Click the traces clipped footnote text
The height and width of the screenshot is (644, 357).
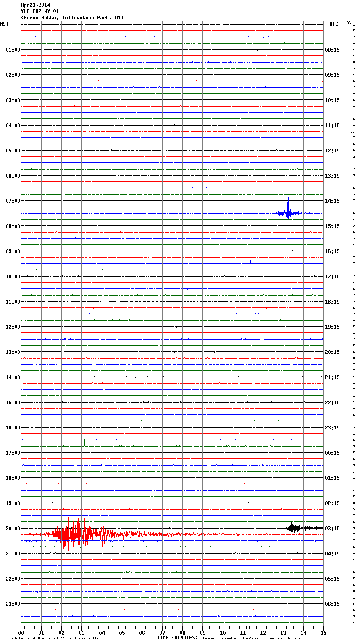click(254, 638)
